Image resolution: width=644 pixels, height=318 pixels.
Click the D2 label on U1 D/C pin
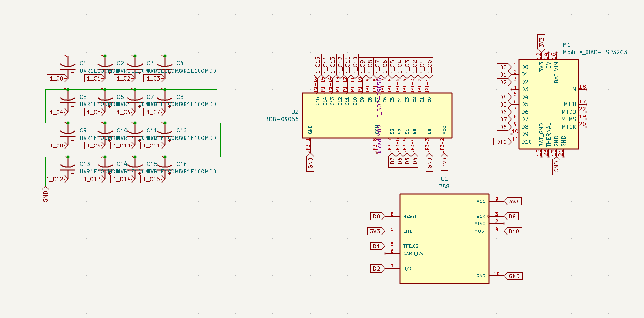(x=377, y=268)
